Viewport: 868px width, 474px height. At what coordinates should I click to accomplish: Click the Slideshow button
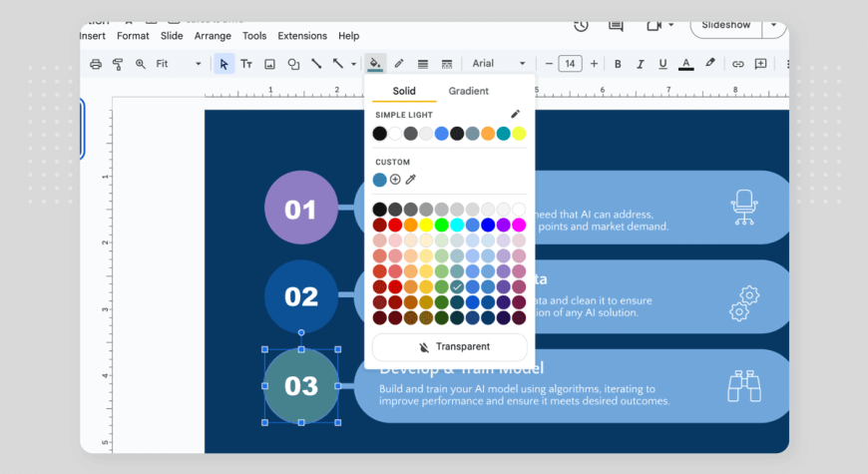pyautogui.click(x=725, y=26)
